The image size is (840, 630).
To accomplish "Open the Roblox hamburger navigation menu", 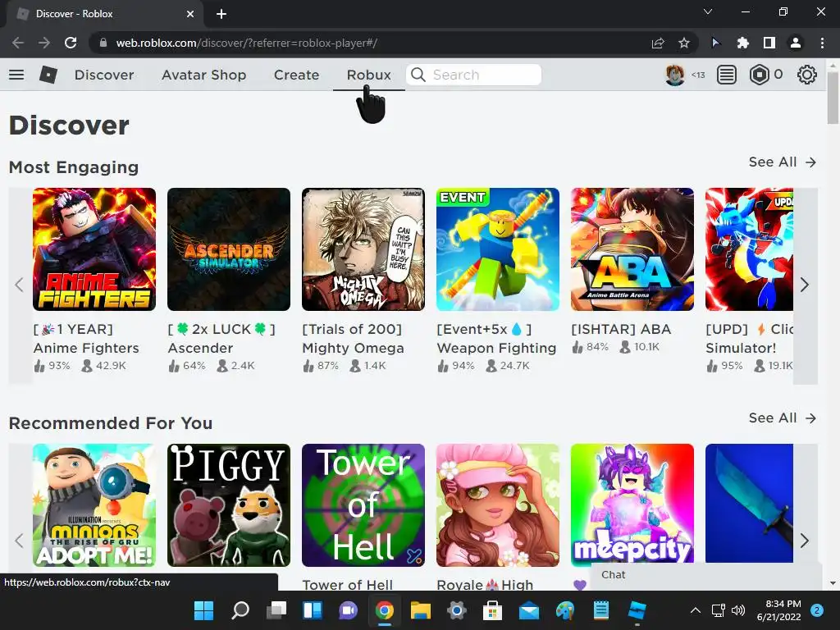I will coord(16,75).
